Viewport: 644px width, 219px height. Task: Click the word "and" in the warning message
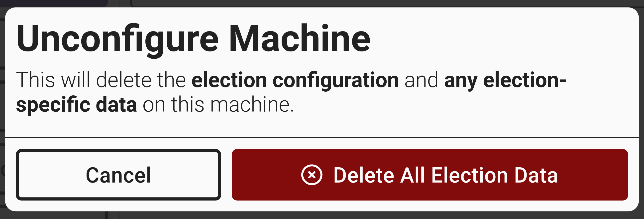tap(421, 80)
